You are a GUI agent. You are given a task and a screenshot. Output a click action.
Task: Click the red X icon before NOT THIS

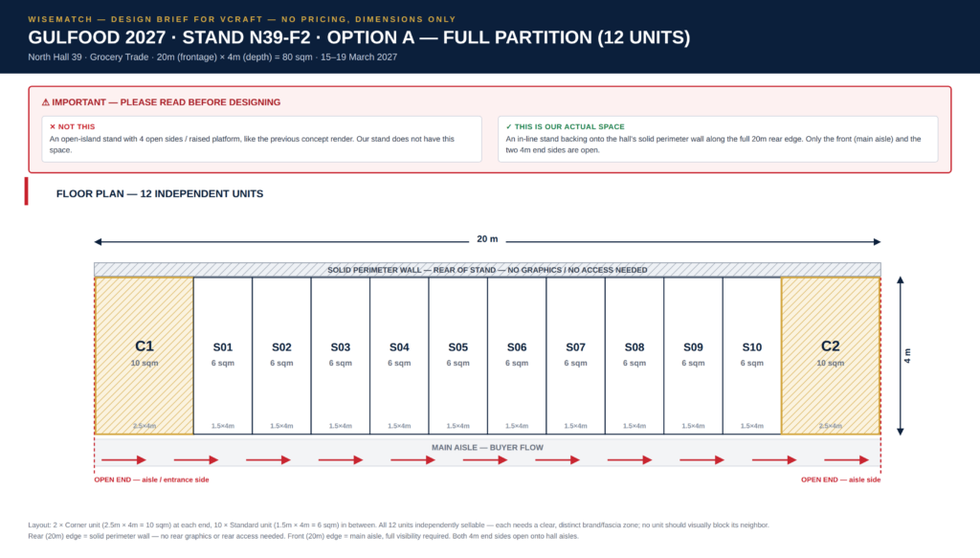point(53,127)
